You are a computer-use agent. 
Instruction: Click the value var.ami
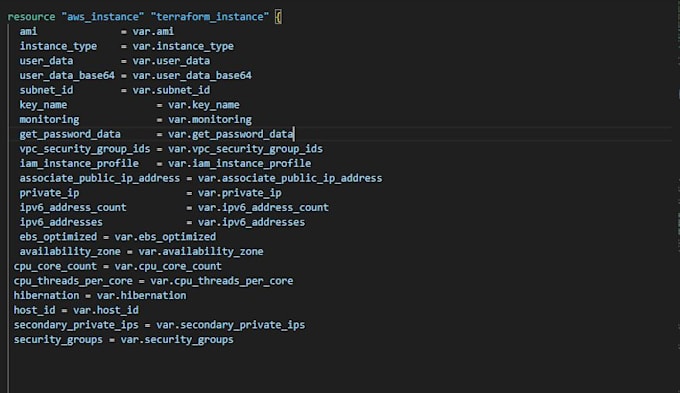click(153, 32)
